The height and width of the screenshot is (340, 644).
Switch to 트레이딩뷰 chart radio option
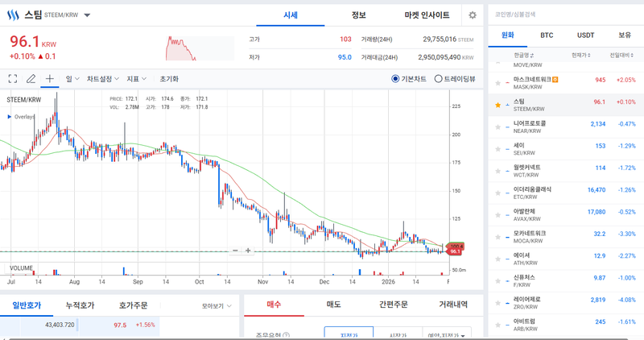coord(438,79)
